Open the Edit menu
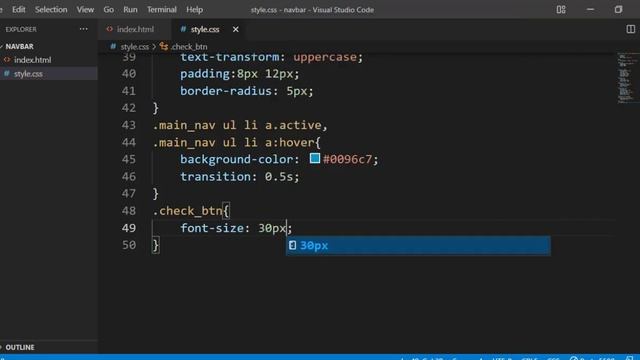Viewport: 640px width, 360px height. tap(18, 9)
